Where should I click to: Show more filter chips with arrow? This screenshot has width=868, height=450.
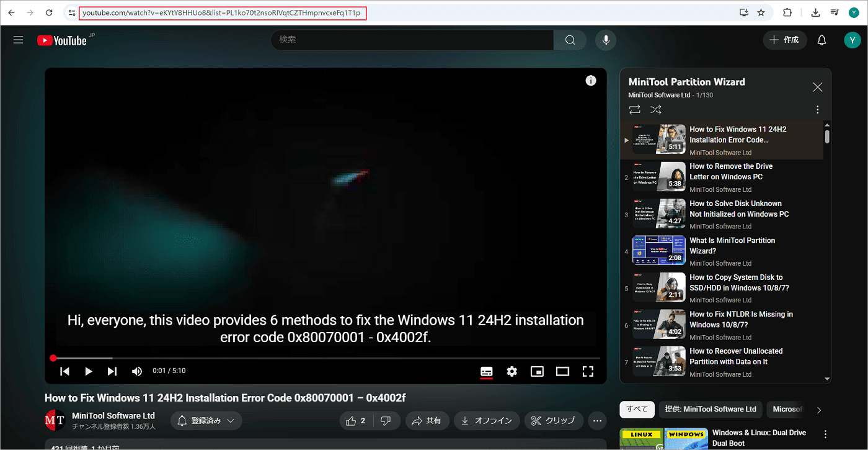click(x=819, y=410)
